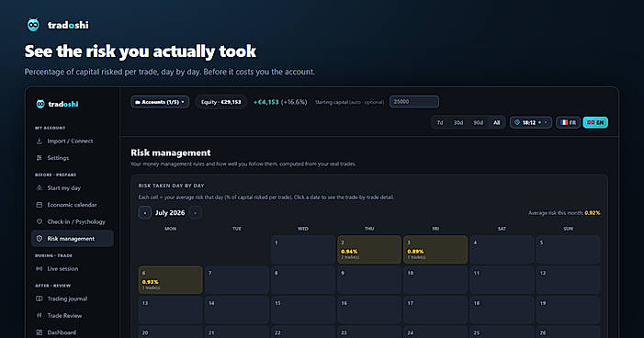This screenshot has width=644, height=338.
Task: Open the Settings menu item
Action: (x=73, y=158)
